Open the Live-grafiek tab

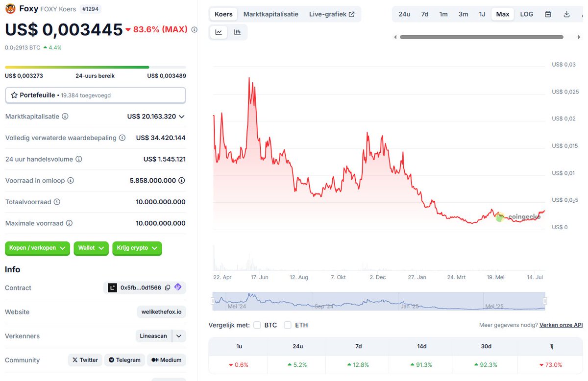332,14
